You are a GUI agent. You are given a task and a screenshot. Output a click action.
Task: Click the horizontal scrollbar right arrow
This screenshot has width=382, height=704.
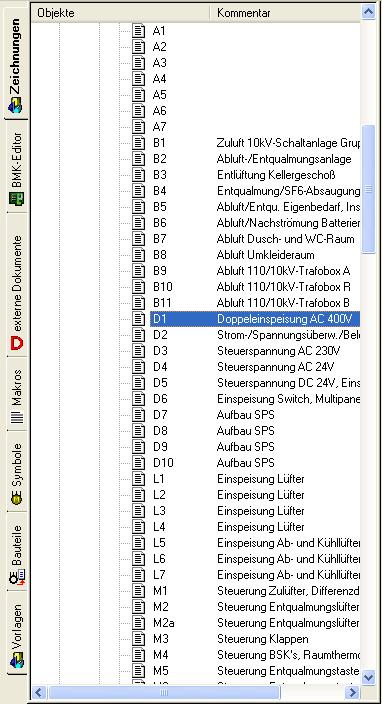click(353, 692)
